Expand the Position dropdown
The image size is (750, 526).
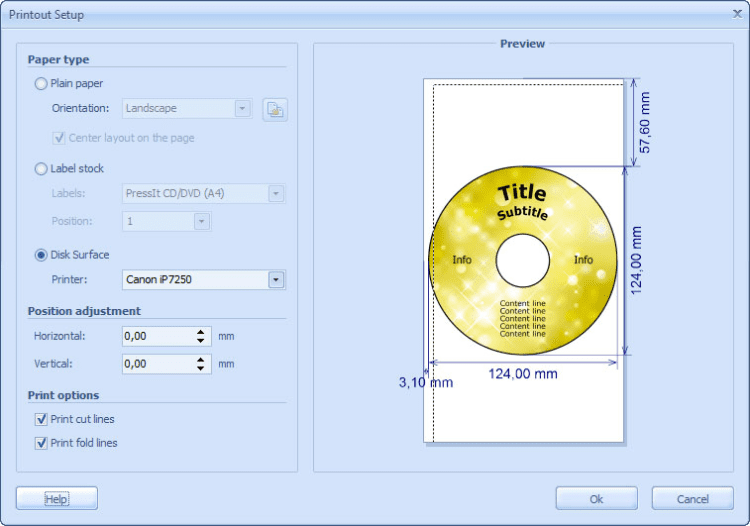(x=201, y=221)
